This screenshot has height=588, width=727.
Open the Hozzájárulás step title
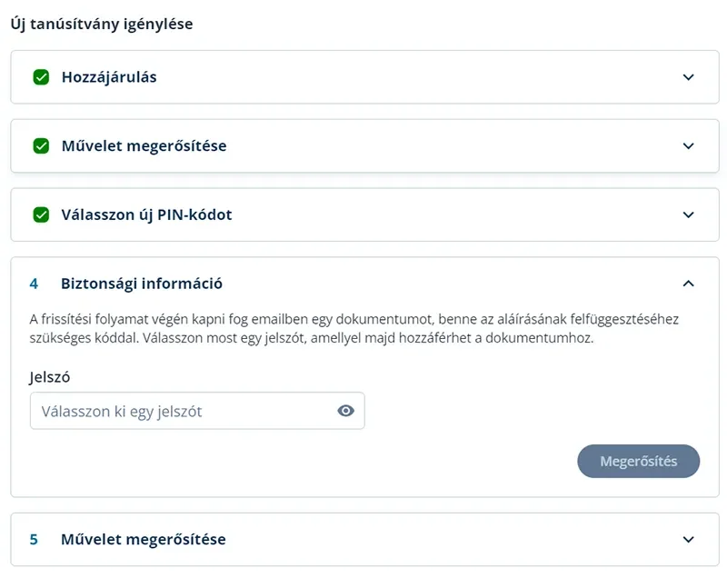109,77
